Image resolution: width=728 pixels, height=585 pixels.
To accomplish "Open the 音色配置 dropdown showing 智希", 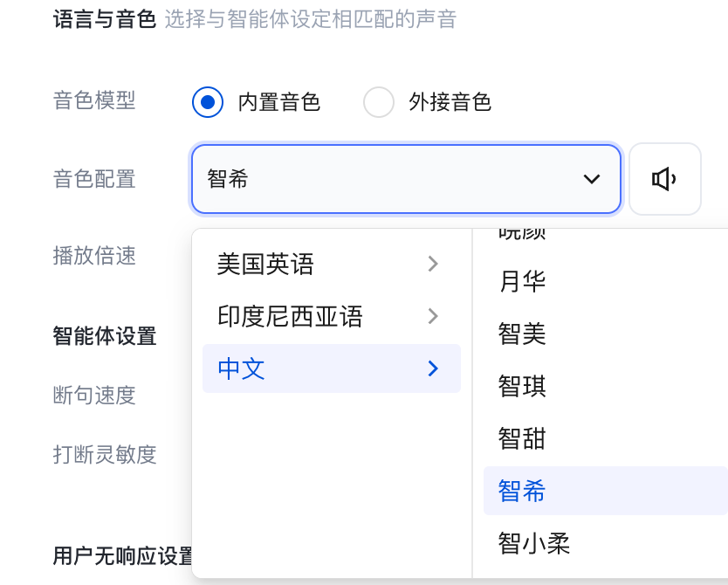I will [406, 179].
